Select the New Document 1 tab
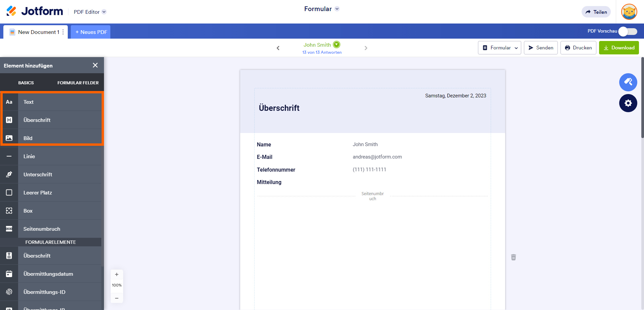The image size is (644, 310). pos(35,32)
